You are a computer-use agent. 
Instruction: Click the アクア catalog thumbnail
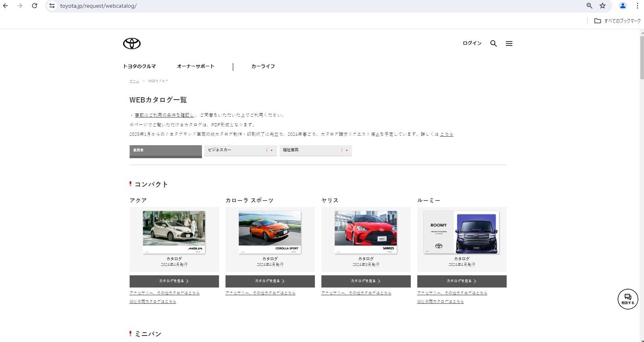click(x=174, y=233)
